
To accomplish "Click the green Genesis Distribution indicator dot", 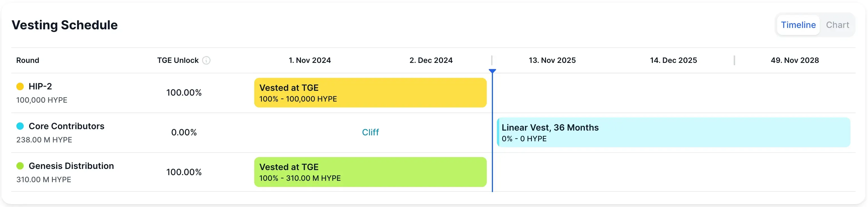I will tap(20, 166).
